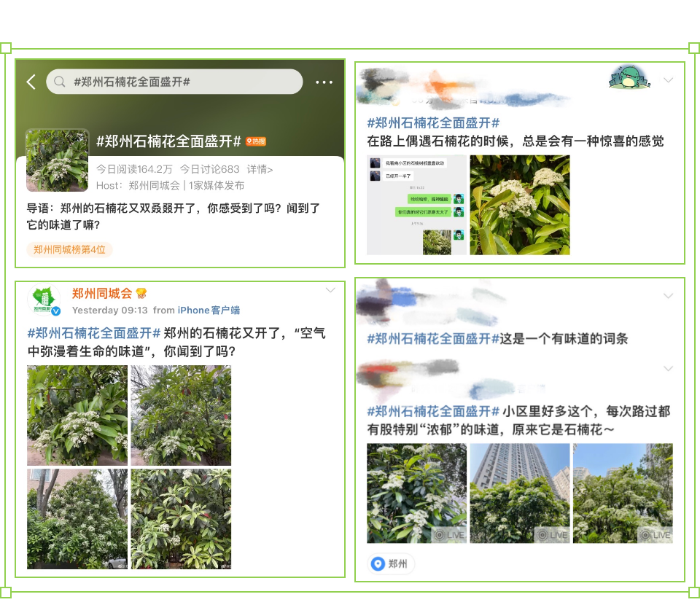Open the 郑州同城会 profile avatar
Image resolution: width=700 pixels, height=613 pixels.
click(44, 301)
